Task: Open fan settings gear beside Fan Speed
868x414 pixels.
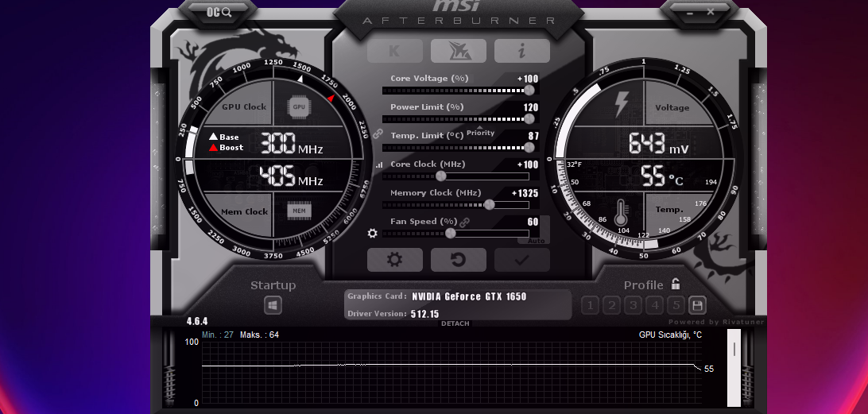Action: pyautogui.click(x=373, y=233)
